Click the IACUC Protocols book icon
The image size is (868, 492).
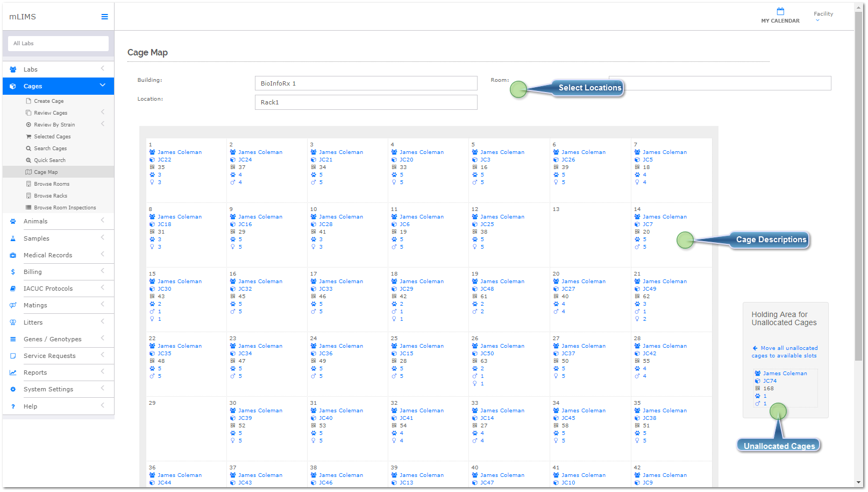(x=13, y=289)
